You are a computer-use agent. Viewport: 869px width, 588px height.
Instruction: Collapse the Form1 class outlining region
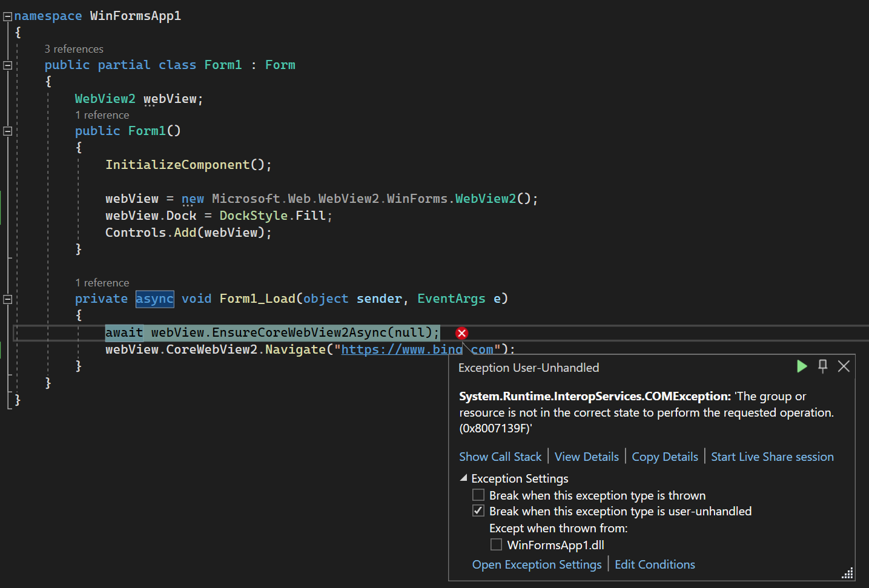(x=8, y=65)
